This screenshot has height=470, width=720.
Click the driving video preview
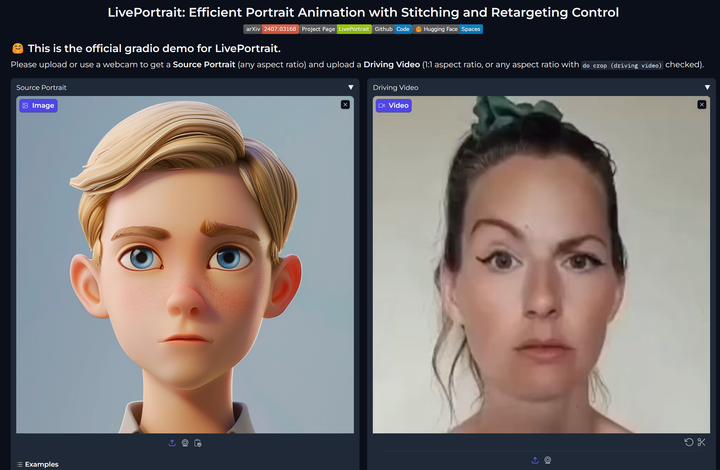coord(541,264)
